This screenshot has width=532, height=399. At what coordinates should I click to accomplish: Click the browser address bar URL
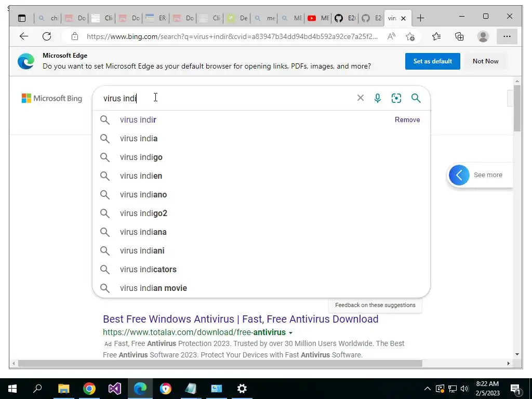232,36
